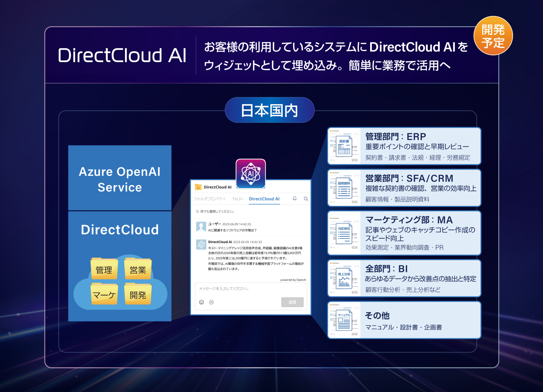
Task: Click the notification bell icon in the widget
Action: pyautogui.click(x=295, y=199)
